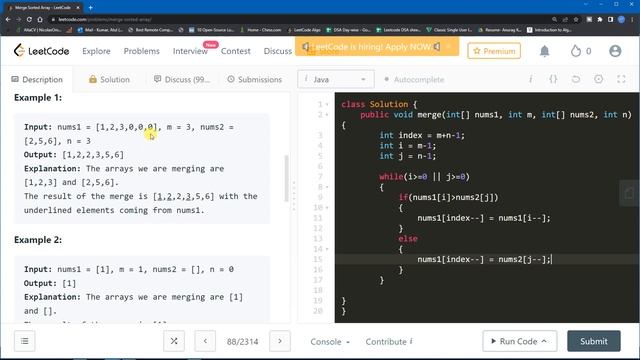Fold code at line 8 arrow
This screenshot has height=360, width=640.
(327, 187)
